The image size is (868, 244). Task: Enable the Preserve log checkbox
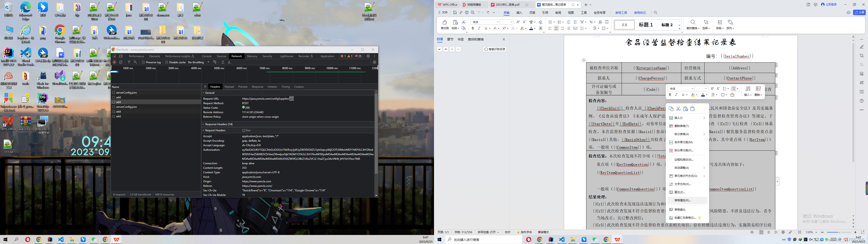click(143, 62)
